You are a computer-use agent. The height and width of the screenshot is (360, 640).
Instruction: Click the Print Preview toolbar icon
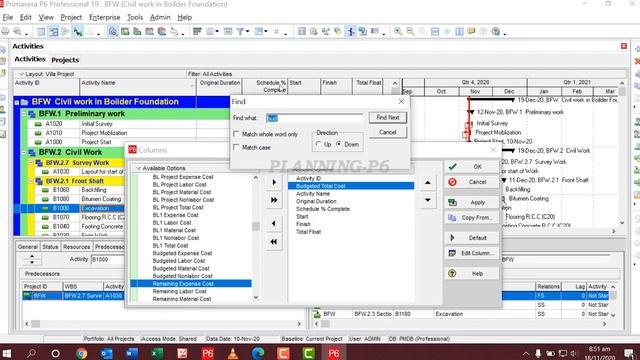[x=18, y=31]
